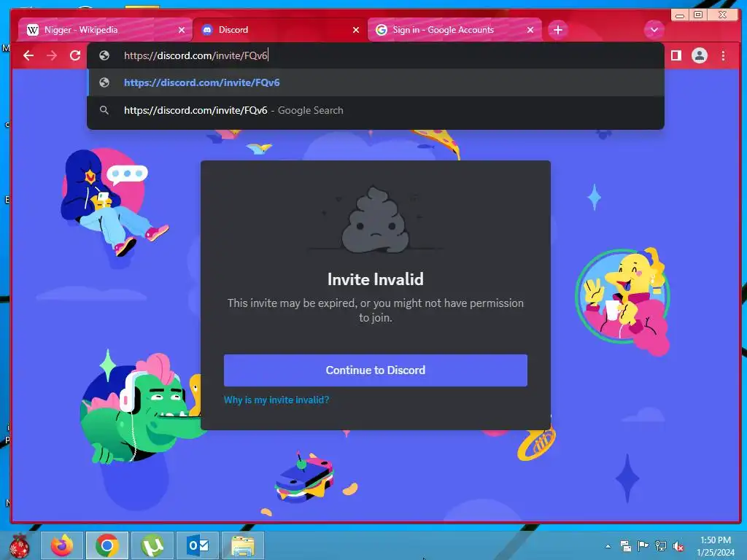Click the gray poop invalid-invite icon
The width and height of the screenshot is (747, 560).
(x=376, y=219)
